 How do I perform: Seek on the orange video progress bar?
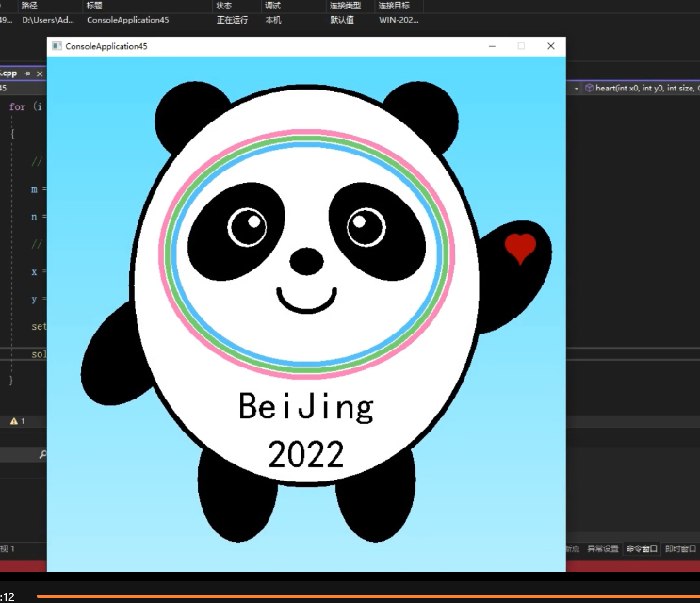(367, 595)
